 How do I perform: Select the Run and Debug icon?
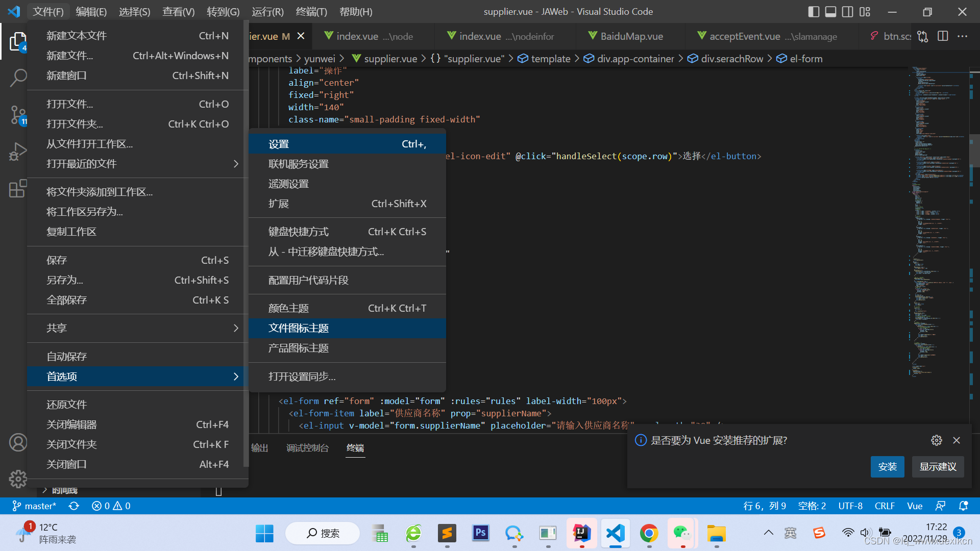pyautogui.click(x=18, y=151)
